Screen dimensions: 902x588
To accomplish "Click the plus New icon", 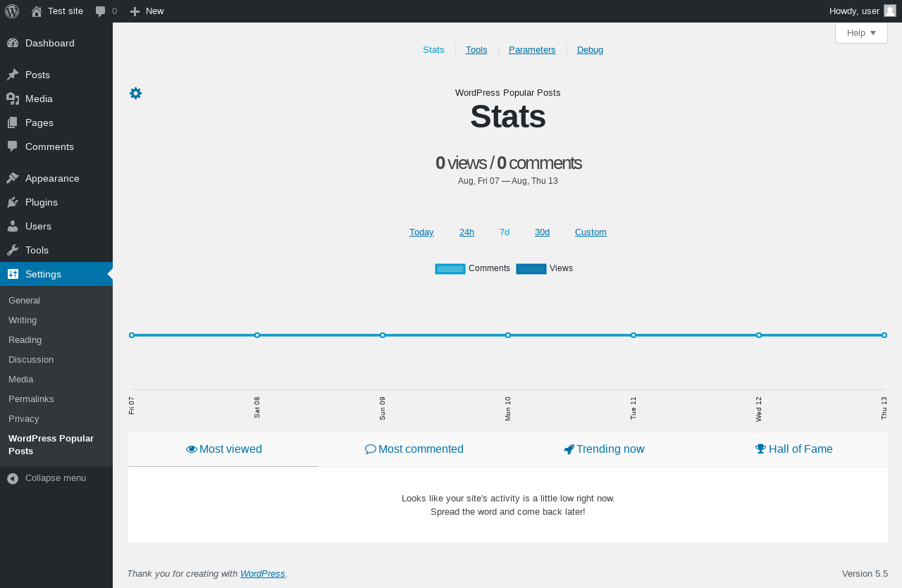I will pos(135,11).
